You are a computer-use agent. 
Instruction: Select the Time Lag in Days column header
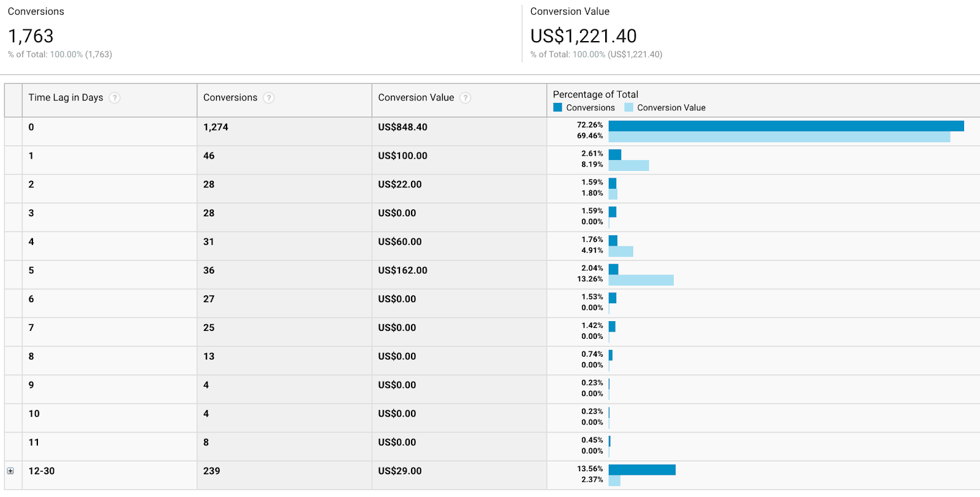[66, 97]
